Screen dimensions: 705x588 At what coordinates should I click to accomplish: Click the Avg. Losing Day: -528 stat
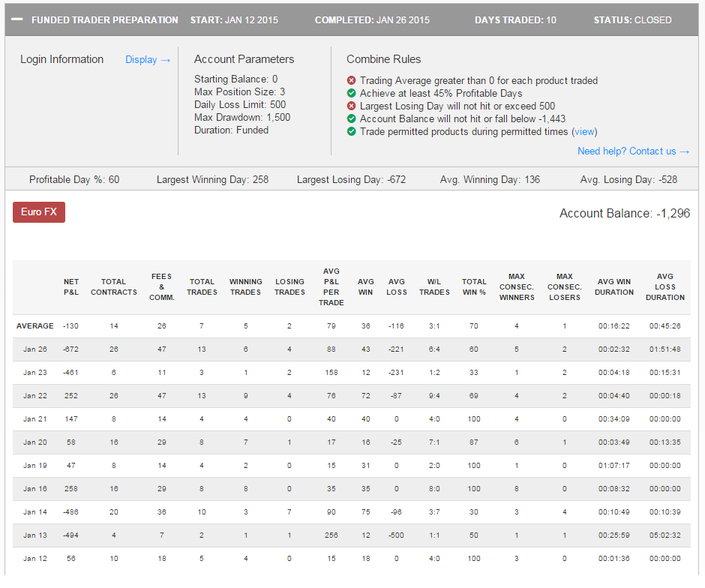click(628, 180)
